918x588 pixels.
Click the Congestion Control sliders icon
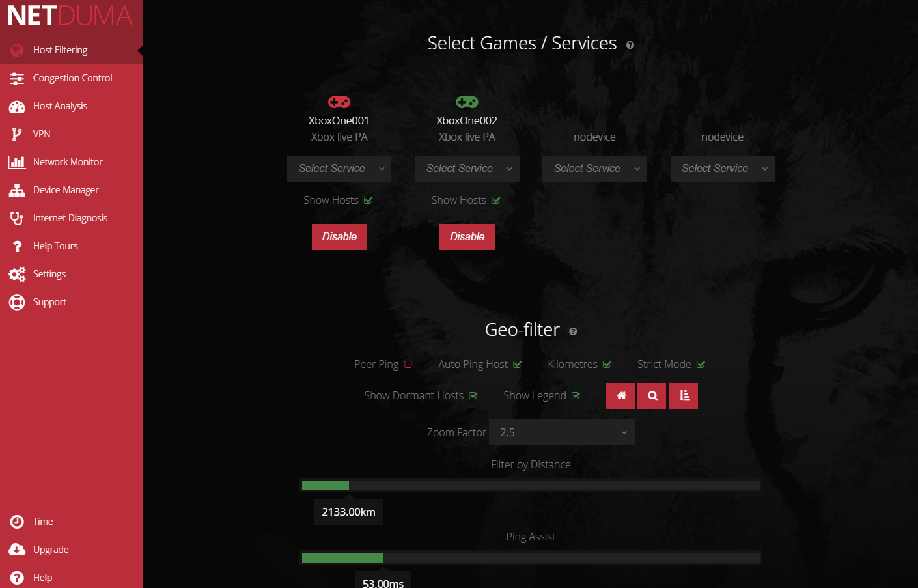point(17,79)
